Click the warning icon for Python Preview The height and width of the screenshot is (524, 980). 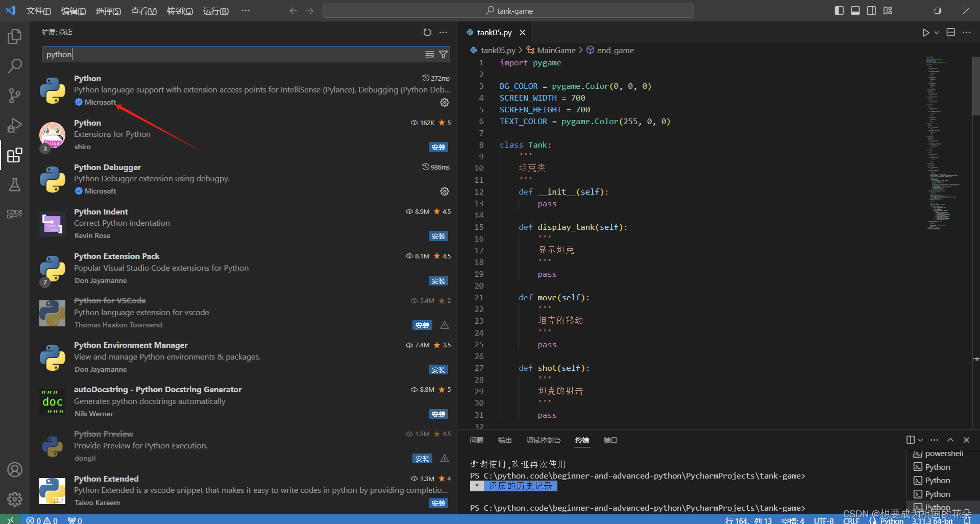coord(445,458)
